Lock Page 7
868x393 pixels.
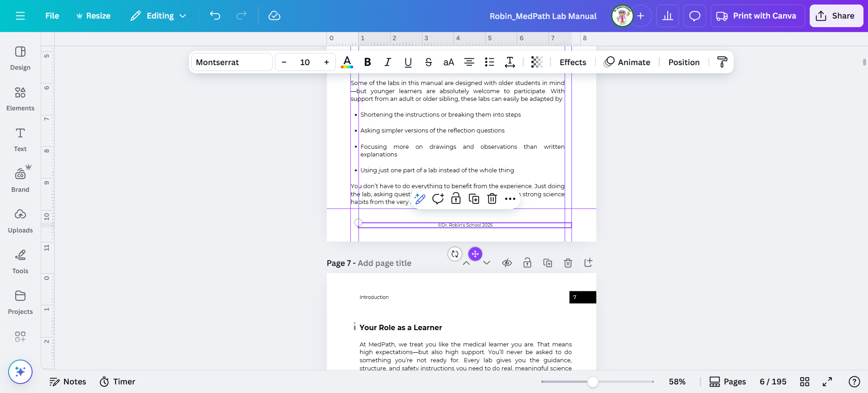click(527, 263)
